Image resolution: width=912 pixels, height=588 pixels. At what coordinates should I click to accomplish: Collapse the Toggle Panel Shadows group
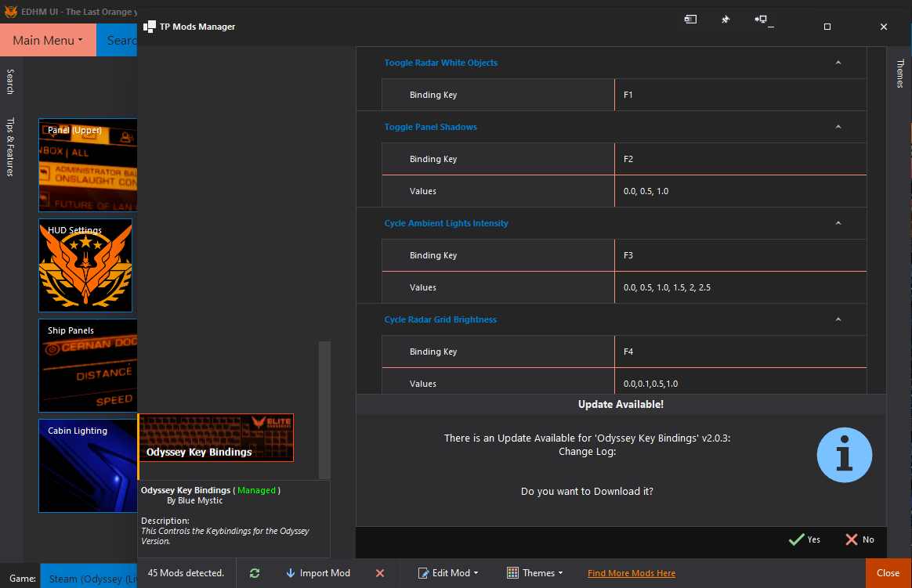[838, 127]
